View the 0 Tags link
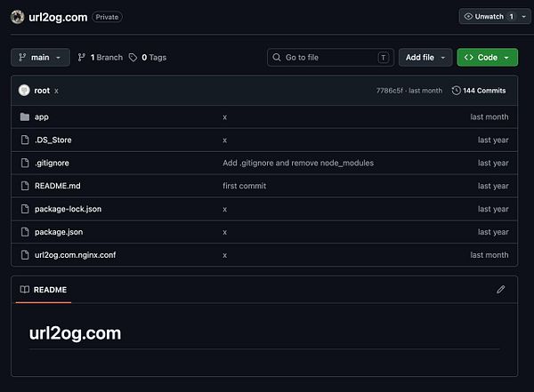 pos(148,58)
